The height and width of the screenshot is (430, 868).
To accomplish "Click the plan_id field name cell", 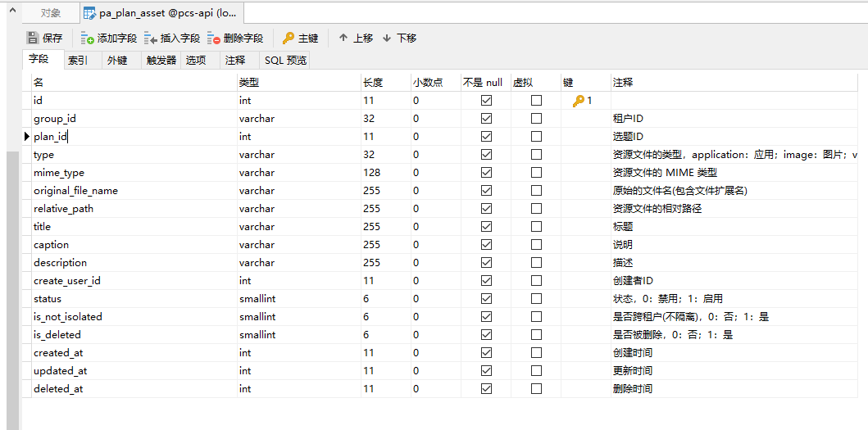I will [51, 137].
